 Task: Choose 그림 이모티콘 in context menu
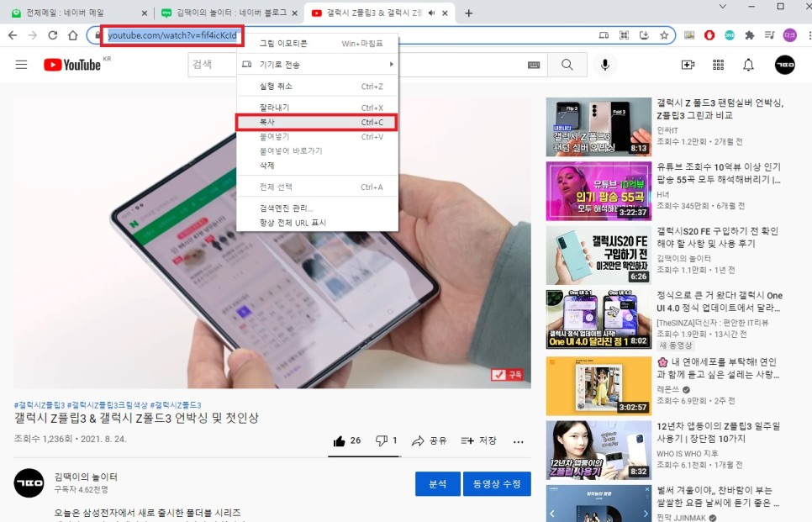click(318, 44)
